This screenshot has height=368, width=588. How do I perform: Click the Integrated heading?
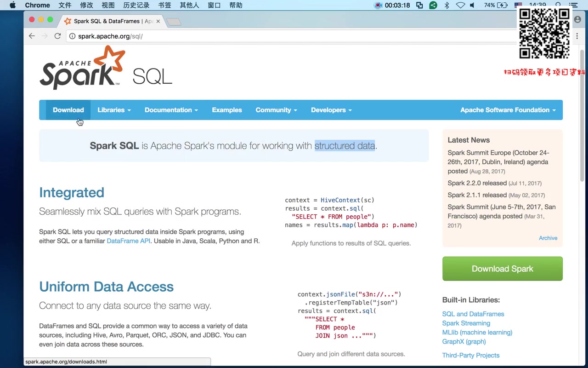tap(72, 192)
